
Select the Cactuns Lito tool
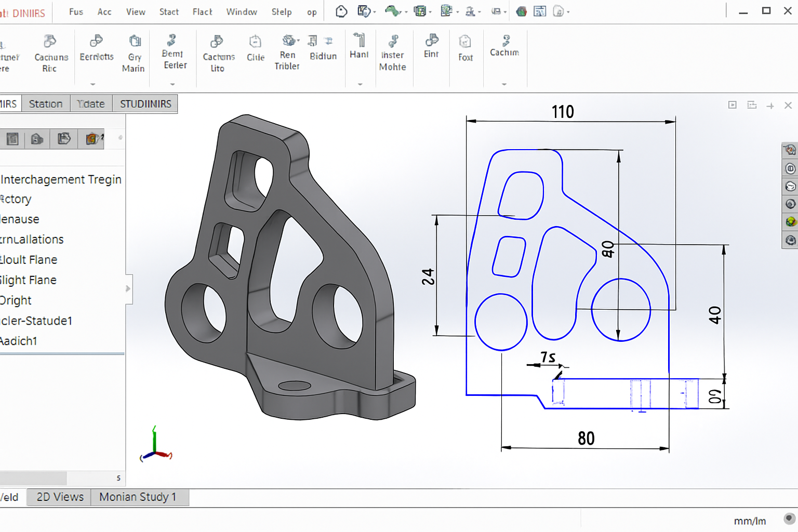coord(218,42)
